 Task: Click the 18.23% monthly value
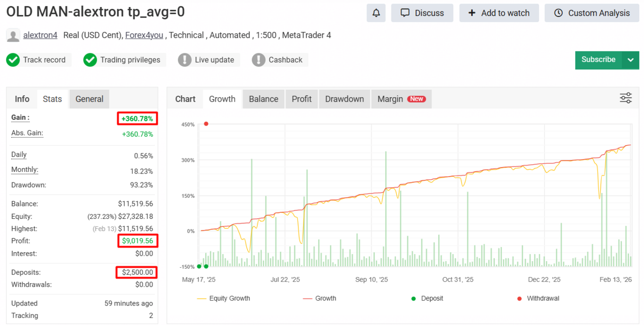coord(141,171)
